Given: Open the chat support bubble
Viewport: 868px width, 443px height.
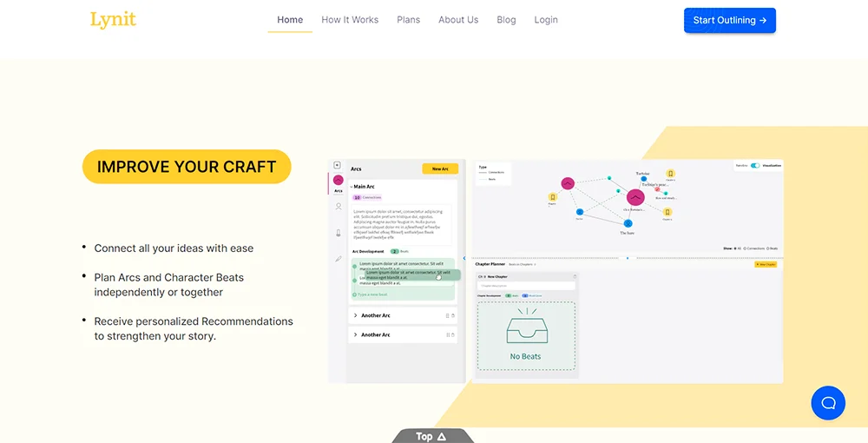Looking at the screenshot, I should pos(828,403).
